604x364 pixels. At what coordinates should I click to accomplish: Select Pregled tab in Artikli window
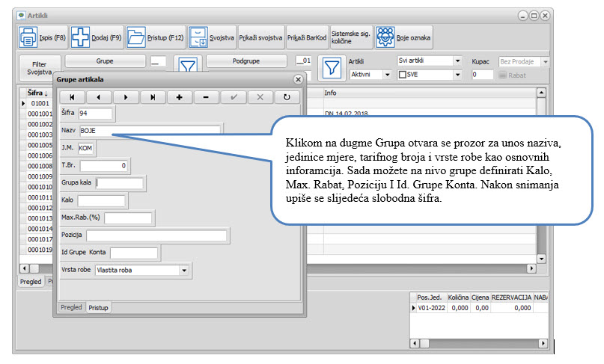pos(31,282)
